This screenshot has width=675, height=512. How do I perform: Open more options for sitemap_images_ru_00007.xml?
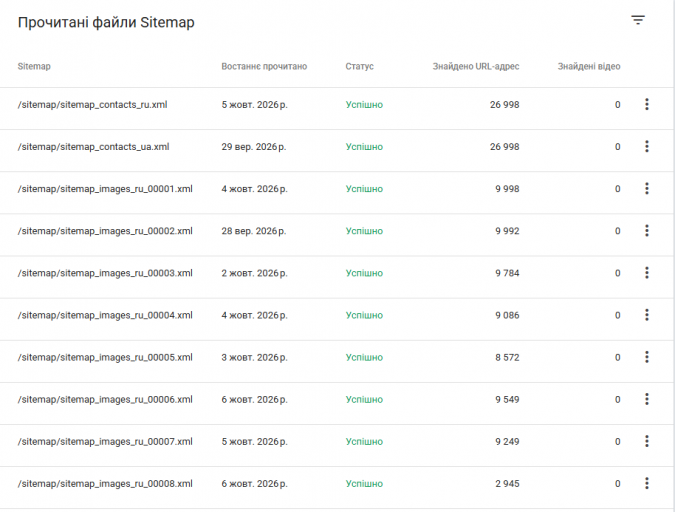click(647, 441)
